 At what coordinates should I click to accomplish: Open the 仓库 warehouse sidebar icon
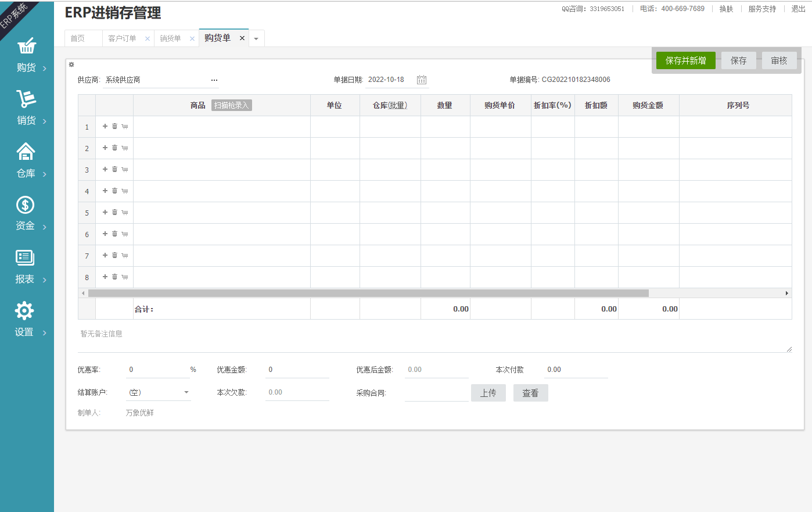[x=26, y=152]
